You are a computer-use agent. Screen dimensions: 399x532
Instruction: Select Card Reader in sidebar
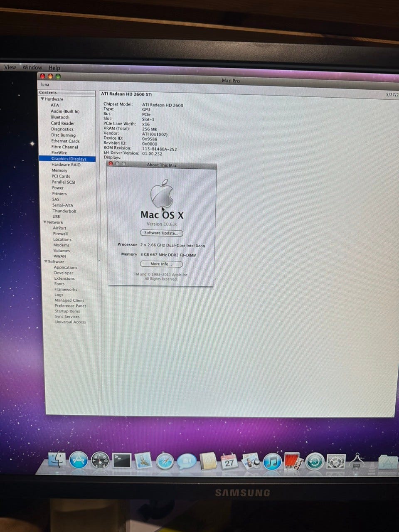point(63,123)
